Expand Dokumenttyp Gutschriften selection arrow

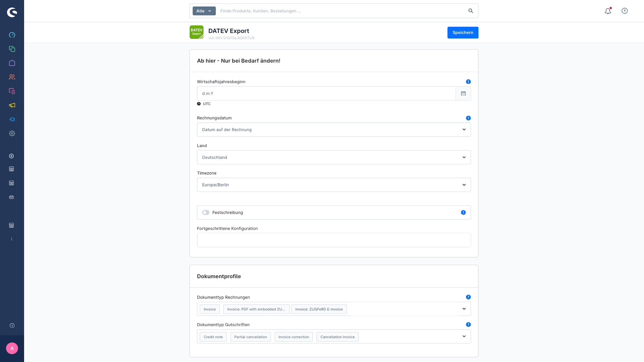point(464,337)
